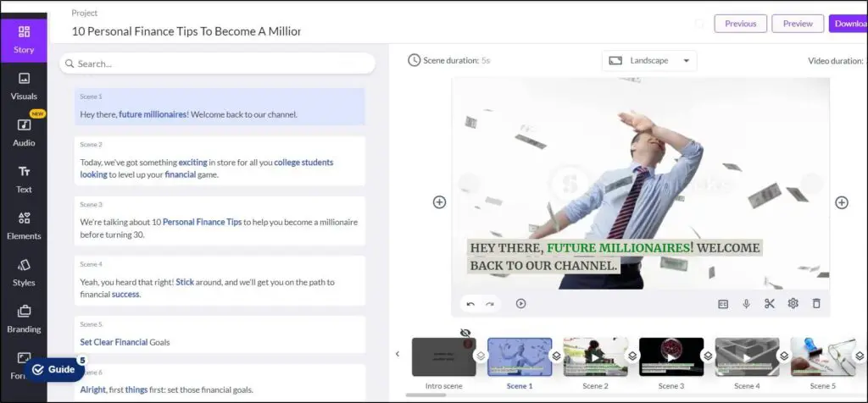Screen dimensions: 868x403
Task: Click the Search scenes field
Action: [217, 63]
